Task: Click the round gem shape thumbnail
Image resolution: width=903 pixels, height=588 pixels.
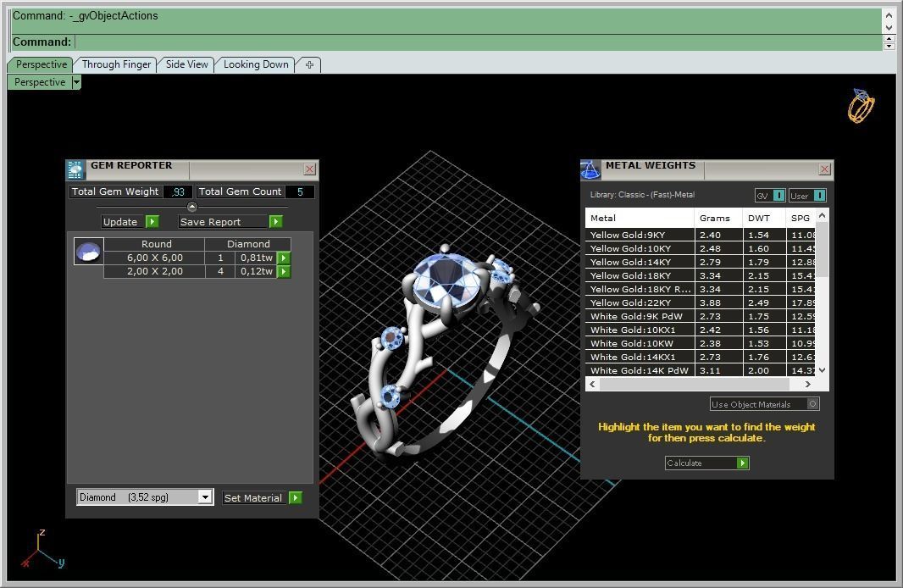Action: click(x=89, y=251)
